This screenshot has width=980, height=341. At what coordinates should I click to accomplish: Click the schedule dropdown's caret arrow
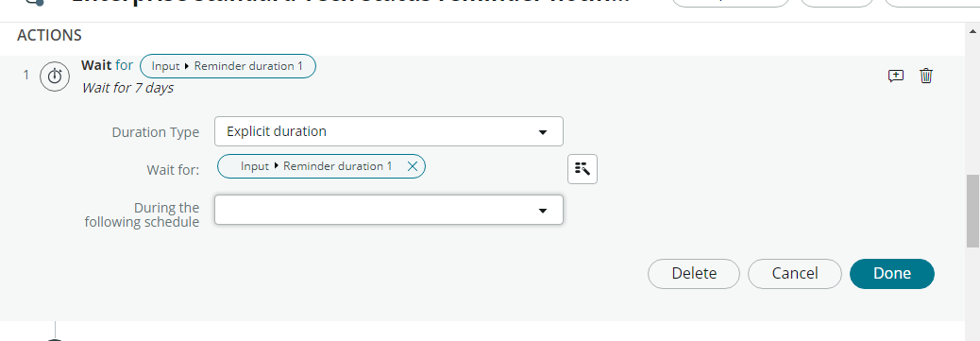[543, 211]
